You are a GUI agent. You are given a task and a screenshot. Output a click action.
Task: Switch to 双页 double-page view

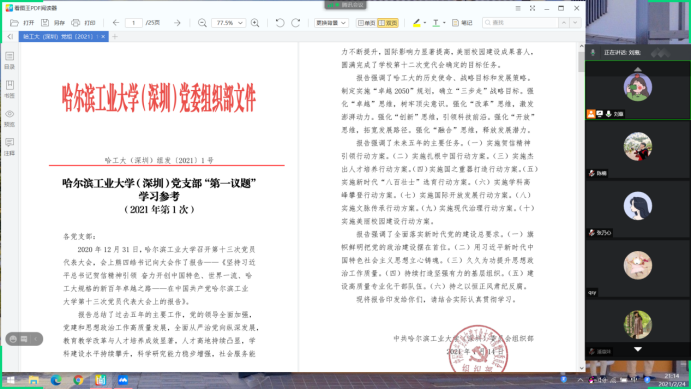388,23
